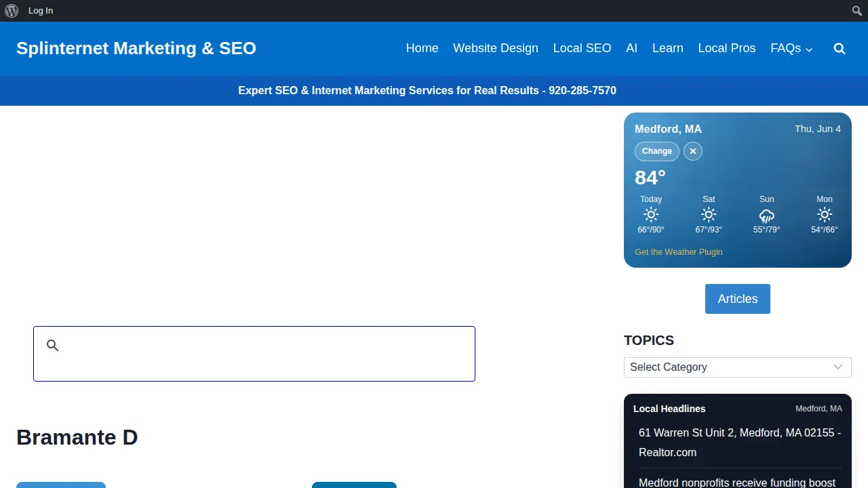The image size is (868, 488).
Task: Open the Medford nonprofits funding headline
Action: [737, 483]
